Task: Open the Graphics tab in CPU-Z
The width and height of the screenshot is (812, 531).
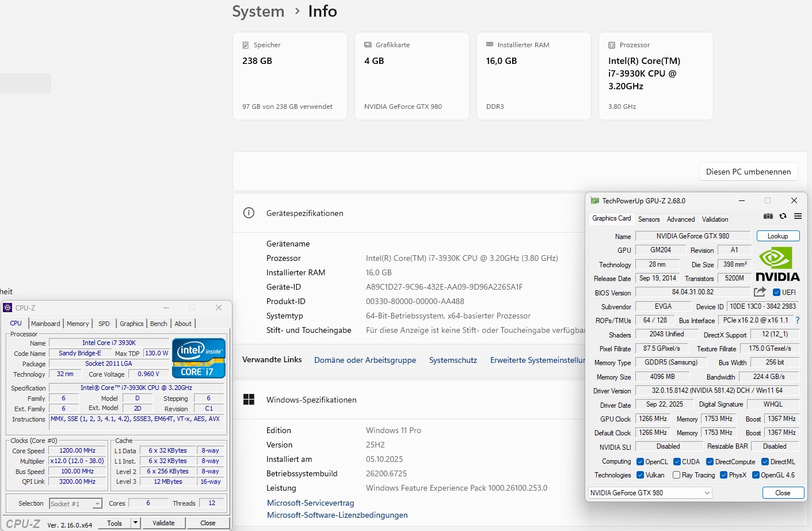Action: pyautogui.click(x=132, y=324)
